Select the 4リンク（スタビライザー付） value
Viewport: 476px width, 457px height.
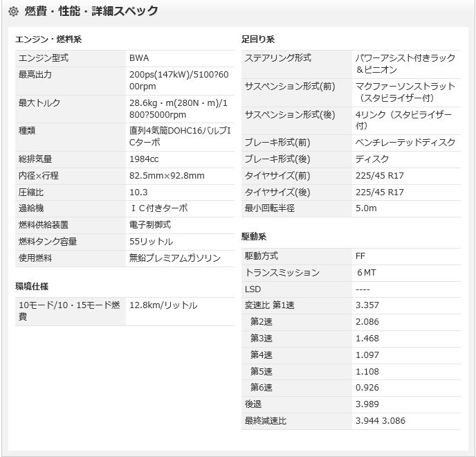(x=404, y=120)
